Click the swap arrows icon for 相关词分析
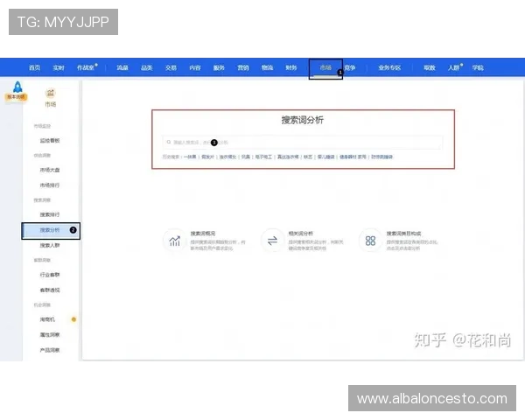The image size is (525, 420). [x=272, y=241]
